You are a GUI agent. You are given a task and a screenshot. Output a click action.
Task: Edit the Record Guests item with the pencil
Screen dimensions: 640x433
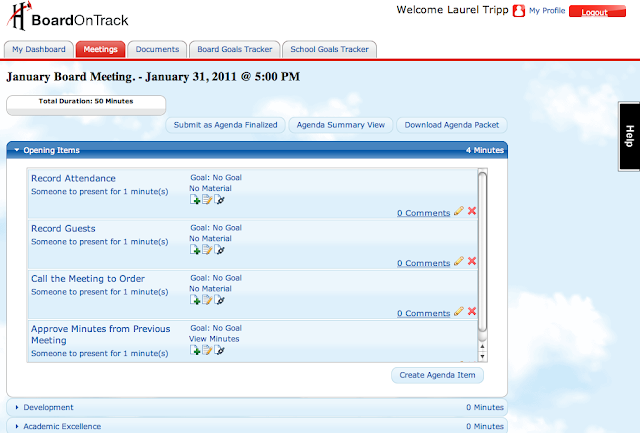[x=459, y=261]
